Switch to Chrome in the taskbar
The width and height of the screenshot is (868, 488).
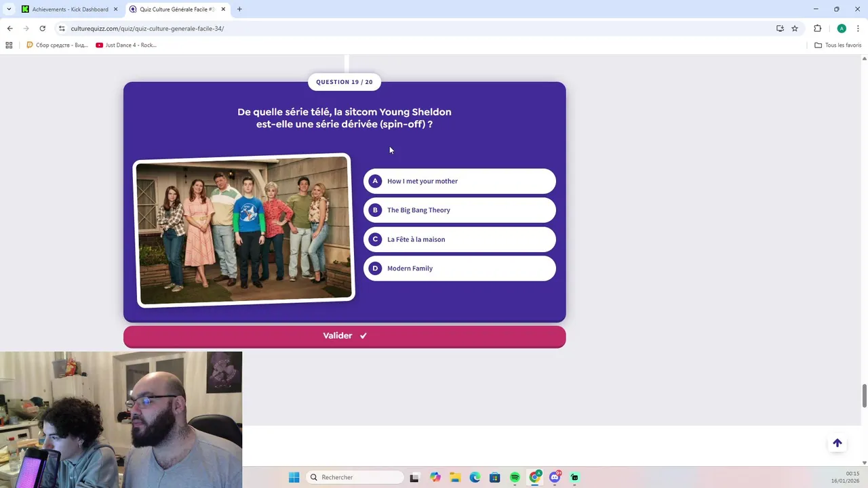(535, 477)
